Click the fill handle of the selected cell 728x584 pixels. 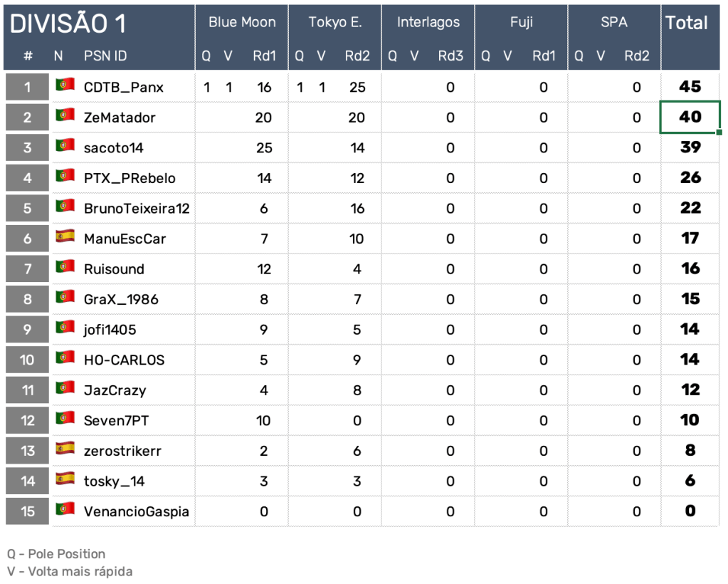point(719,132)
